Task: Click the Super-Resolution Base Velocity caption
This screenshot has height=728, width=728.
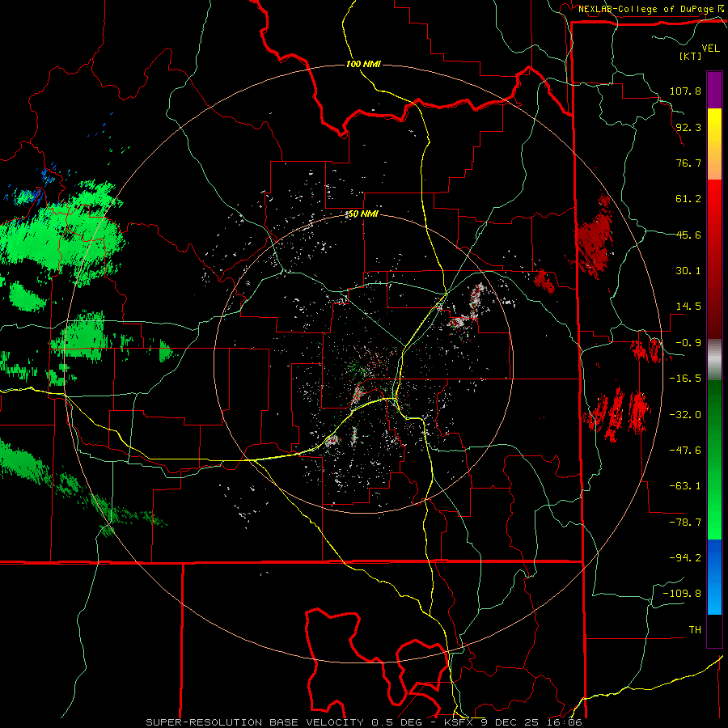Action: click(364, 722)
